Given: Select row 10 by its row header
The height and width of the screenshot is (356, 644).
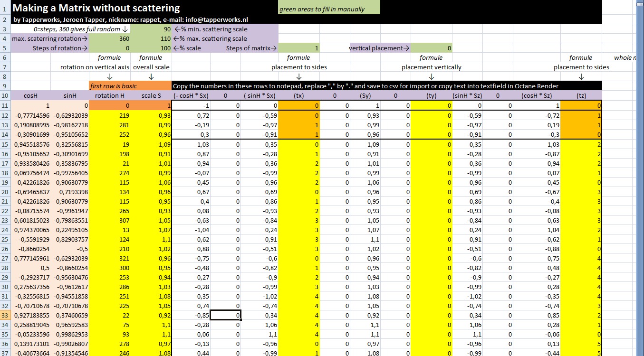Looking at the screenshot, I should (5, 95).
